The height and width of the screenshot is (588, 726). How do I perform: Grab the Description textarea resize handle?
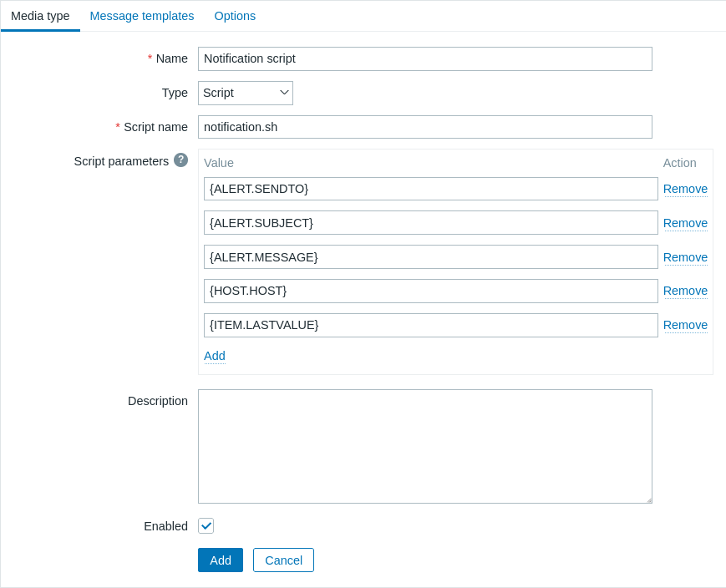click(649, 500)
